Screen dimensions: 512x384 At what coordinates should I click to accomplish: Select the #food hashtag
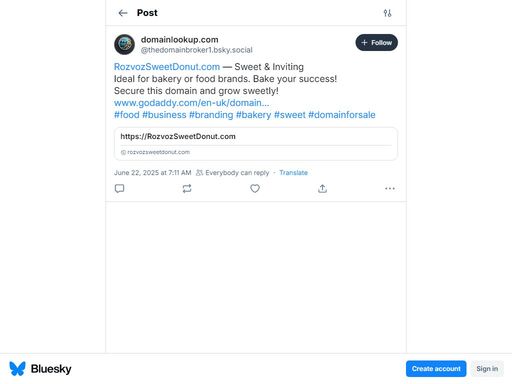(127, 115)
